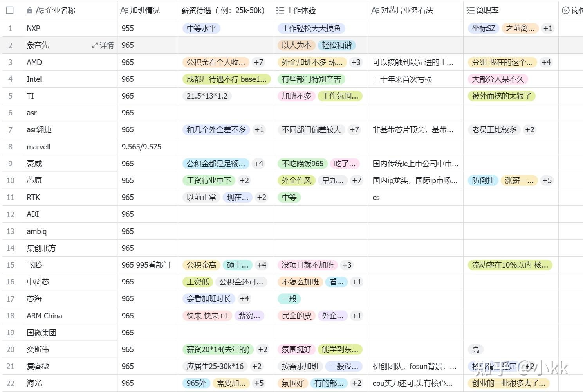
Task: Expand the +7 badge in AMD's 薪资待遇 cell
Action: (258, 63)
